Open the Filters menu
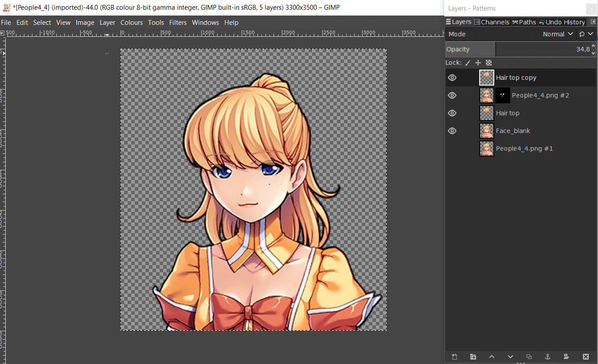Screen dimensions: 598x364 (178, 23)
